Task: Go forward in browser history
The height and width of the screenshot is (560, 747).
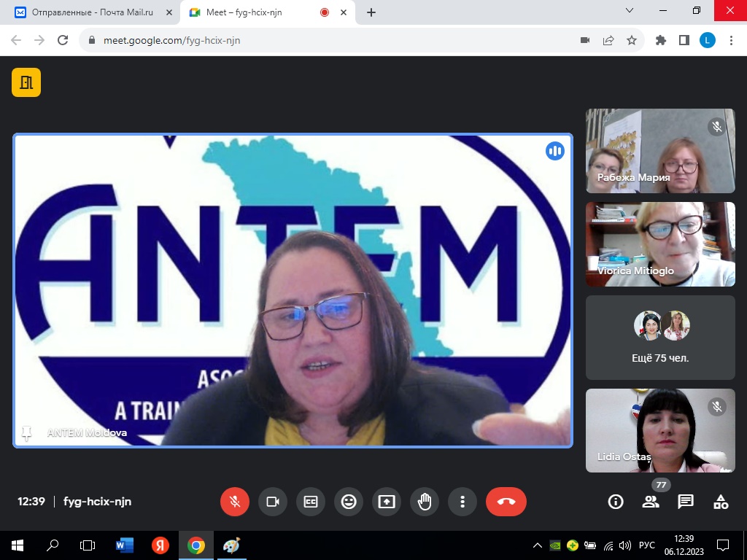Action: [x=39, y=41]
